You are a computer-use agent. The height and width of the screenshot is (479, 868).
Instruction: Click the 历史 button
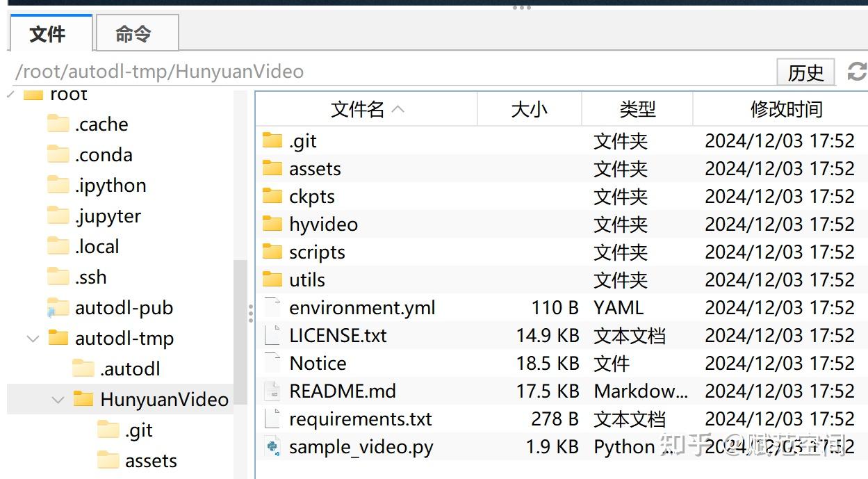click(805, 72)
